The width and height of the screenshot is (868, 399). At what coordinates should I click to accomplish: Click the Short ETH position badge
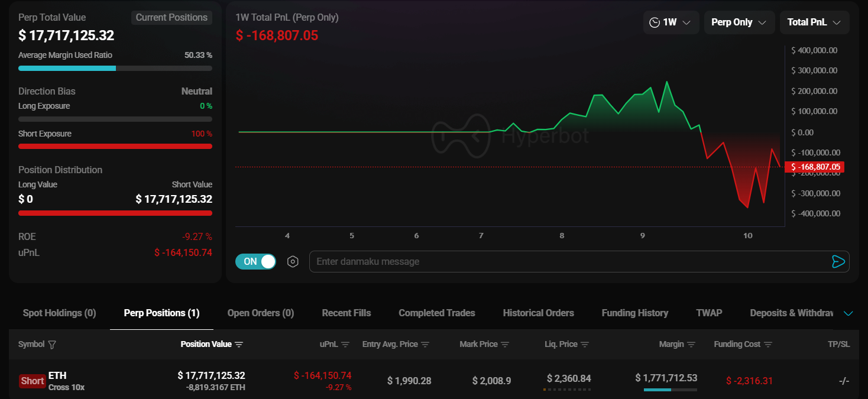pyautogui.click(x=33, y=381)
